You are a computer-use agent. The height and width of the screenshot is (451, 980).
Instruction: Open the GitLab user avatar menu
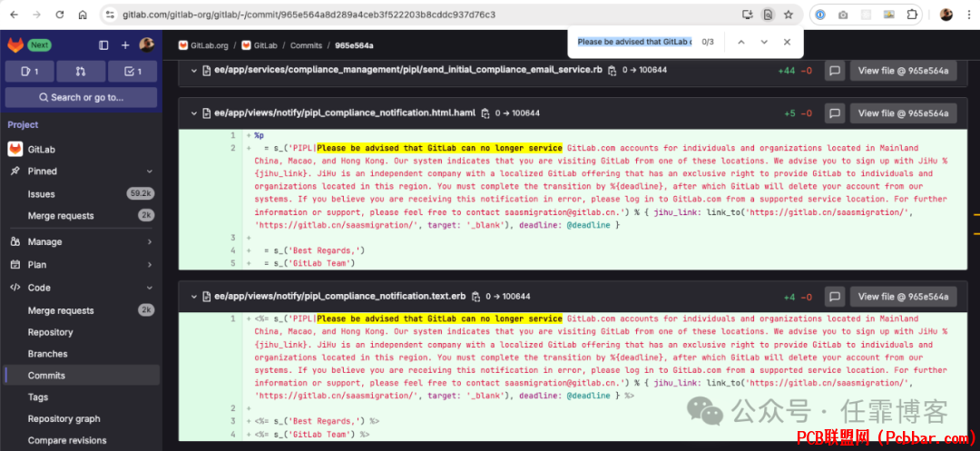147,44
